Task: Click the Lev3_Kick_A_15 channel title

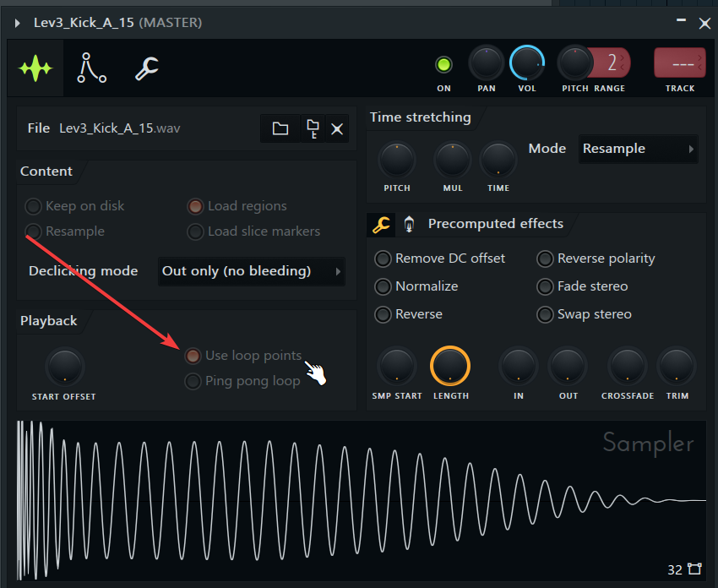Action: pos(85,23)
